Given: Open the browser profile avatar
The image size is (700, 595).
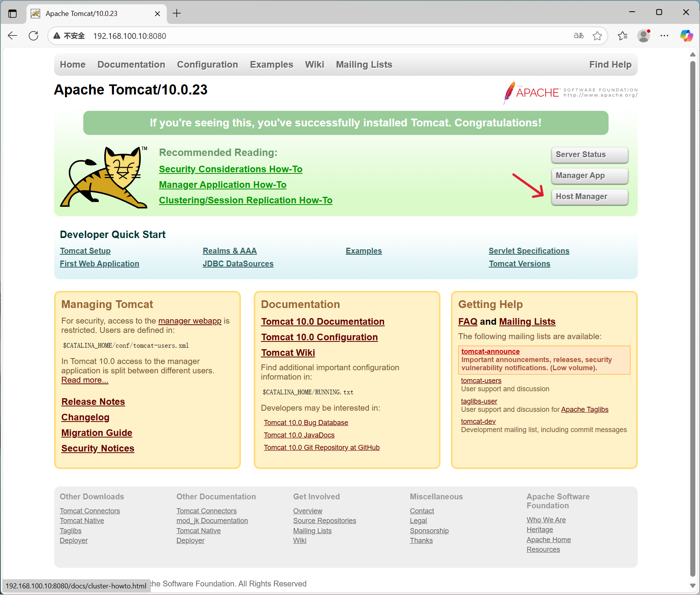Looking at the screenshot, I should pos(644,36).
